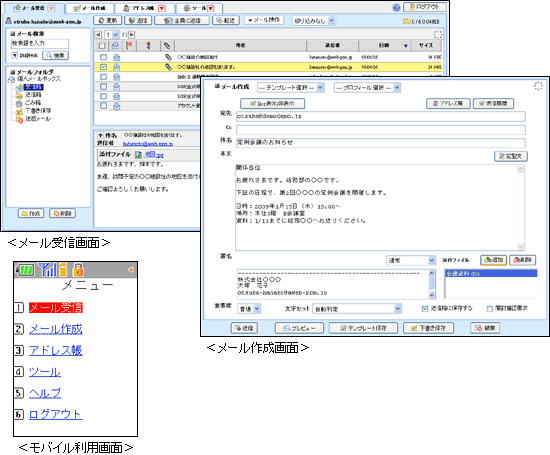This screenshot has width=550, height=455.
Task: Check the Info mail row checkbox
Action: [x=103, y=76]
